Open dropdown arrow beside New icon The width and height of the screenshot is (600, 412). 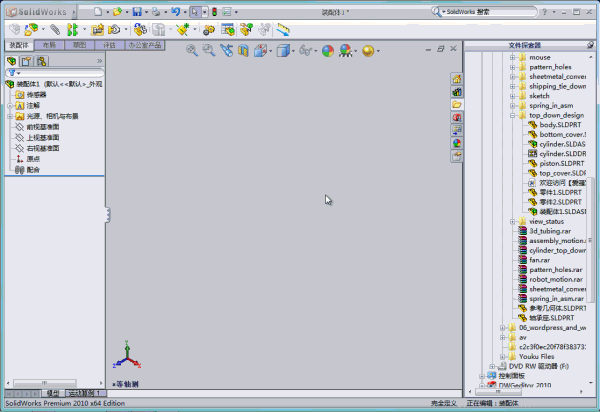(x=108, y=12)
